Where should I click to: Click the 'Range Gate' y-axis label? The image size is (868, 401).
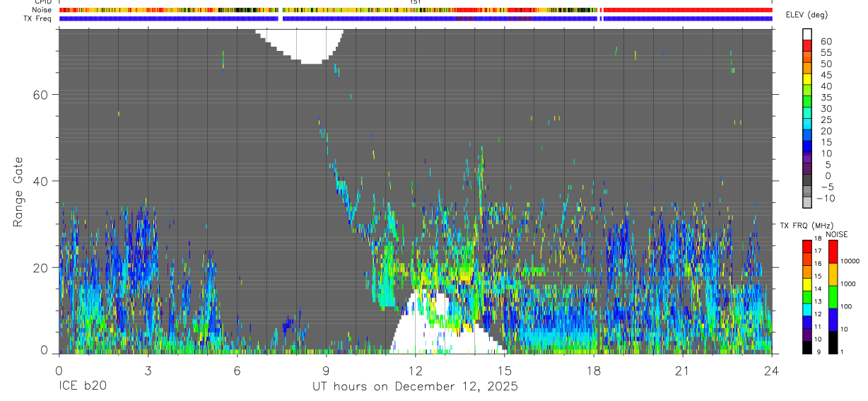(x=19, y=192)
